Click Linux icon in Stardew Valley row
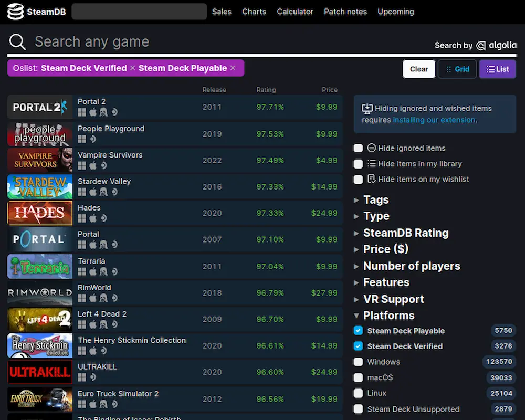 103,192
